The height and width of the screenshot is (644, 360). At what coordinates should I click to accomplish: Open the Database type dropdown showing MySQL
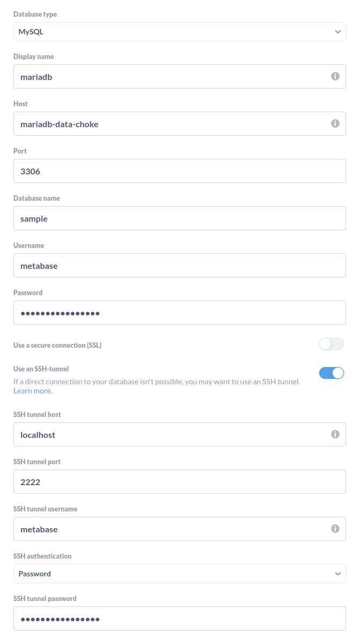(180, 31)
